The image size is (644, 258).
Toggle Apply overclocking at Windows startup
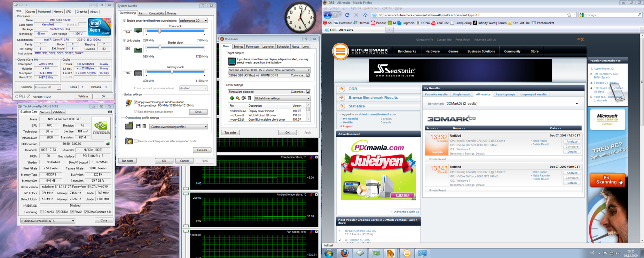click(136, 102)
